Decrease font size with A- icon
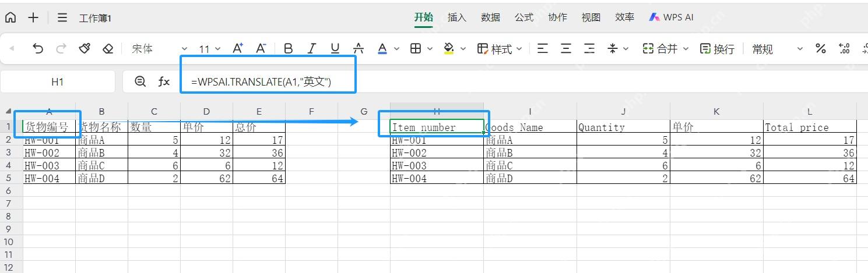The width and height of the screenshot is (868, 273). point(261,48)
